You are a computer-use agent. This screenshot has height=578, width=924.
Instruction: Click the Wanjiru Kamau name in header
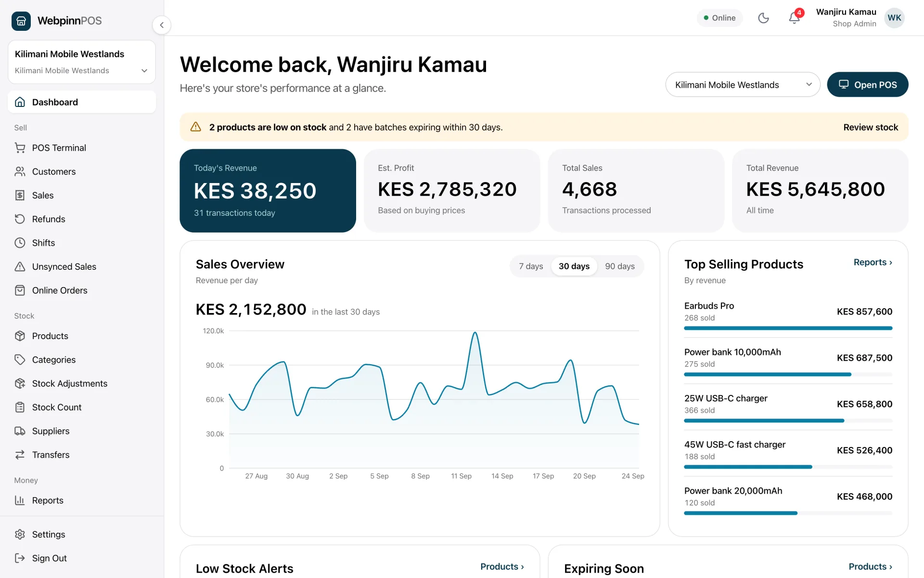(x=846, y=12)
